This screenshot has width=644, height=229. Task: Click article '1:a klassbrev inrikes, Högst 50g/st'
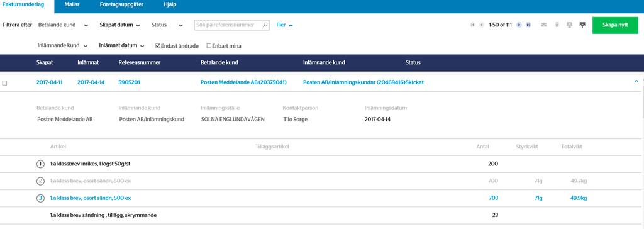(x=90, y=164)
